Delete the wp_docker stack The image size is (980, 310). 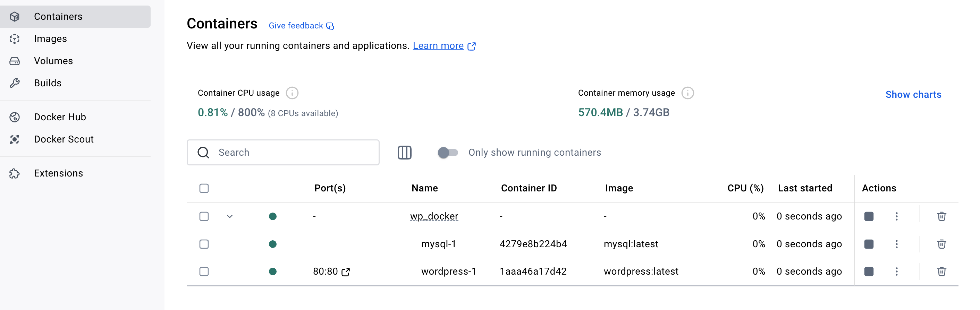click(x=941, y=216)
